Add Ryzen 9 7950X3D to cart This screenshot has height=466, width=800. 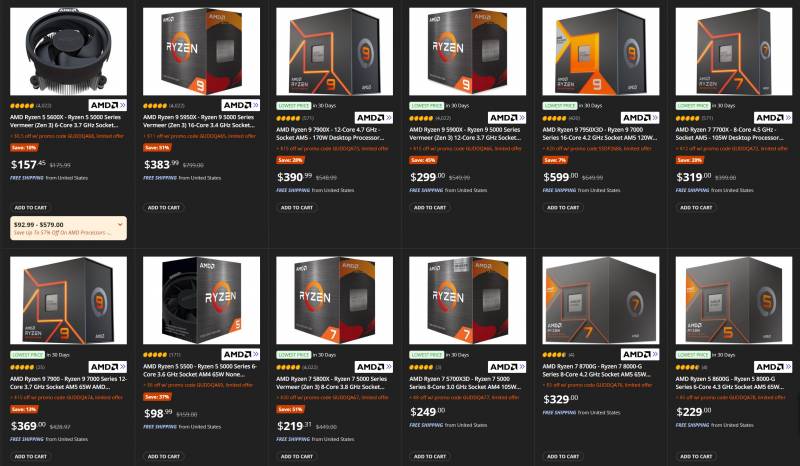click(563, 208)
